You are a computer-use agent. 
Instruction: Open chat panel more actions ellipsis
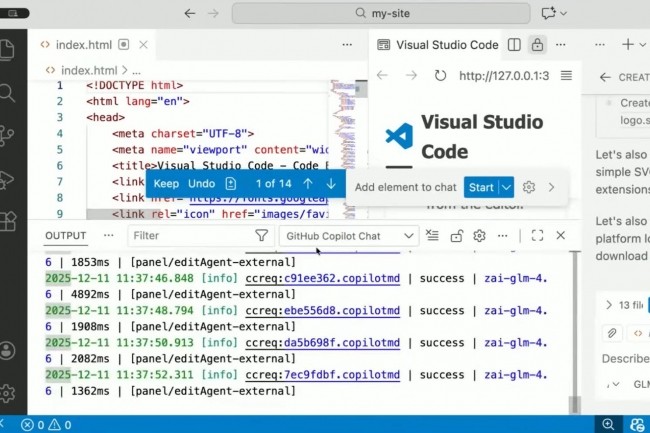tap(599, 45)
